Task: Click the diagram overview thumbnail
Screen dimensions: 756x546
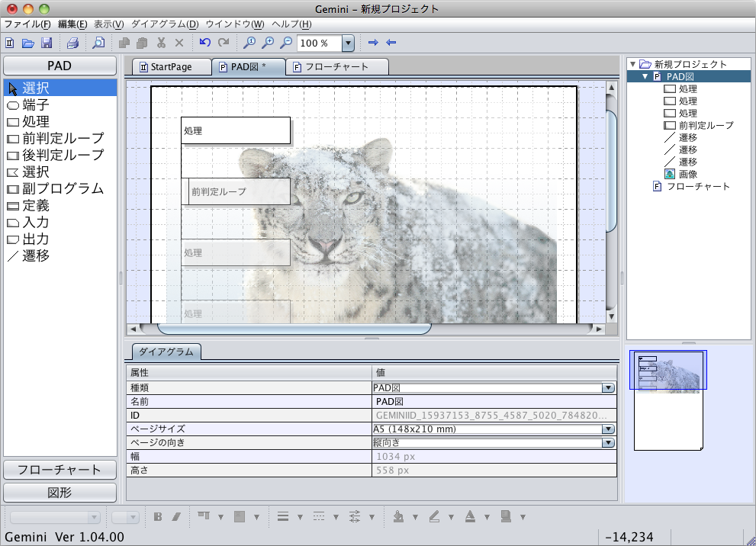Action: [x=668, y=400]
